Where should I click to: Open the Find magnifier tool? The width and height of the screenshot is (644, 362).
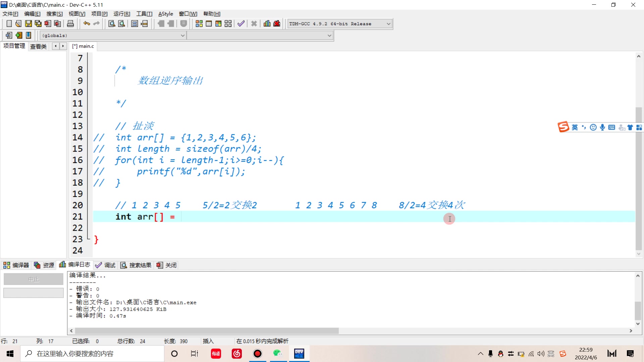click(112, 24)
